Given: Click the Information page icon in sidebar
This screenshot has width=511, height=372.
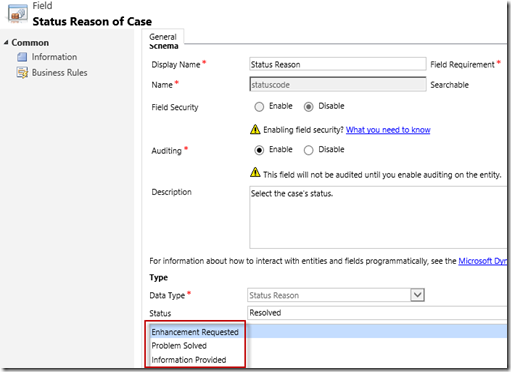Looking at the screenshot, I should (22, 57).
